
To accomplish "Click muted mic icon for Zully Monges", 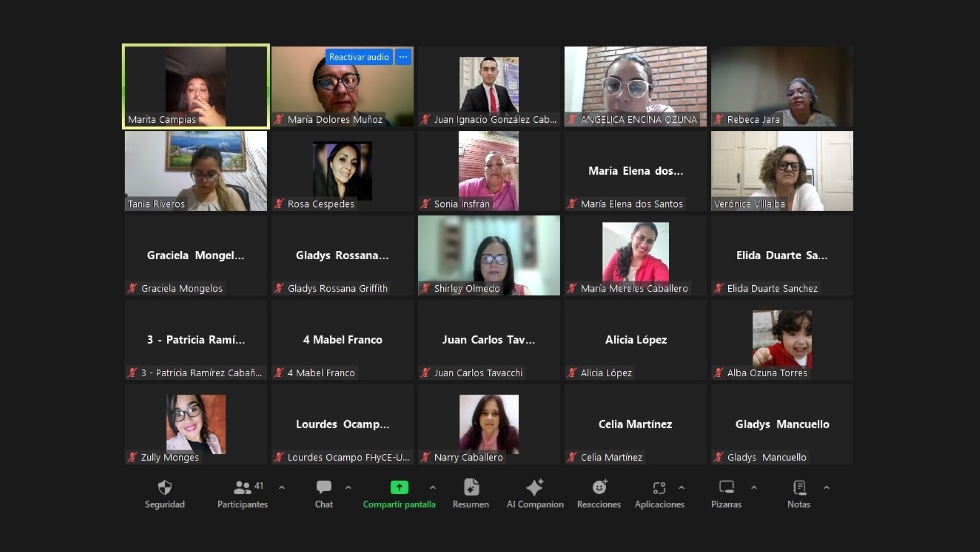I will [x=132, y=457].
